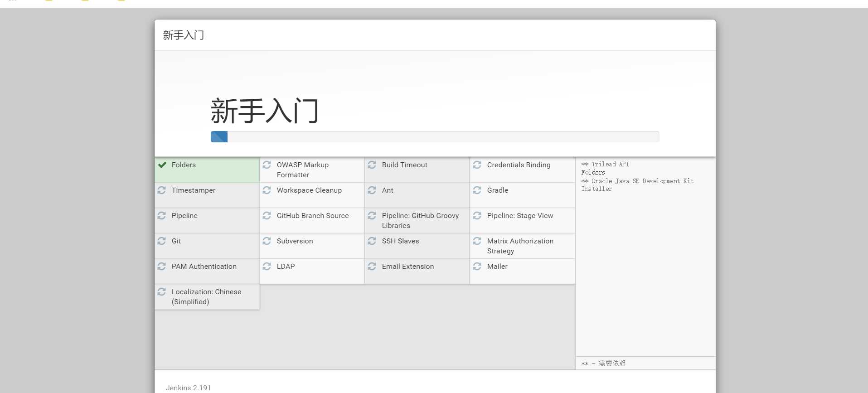Viewport: 868px width, 393px height.
Task: Click the large 新手入门 heading
Action: [x=265, y=111]
